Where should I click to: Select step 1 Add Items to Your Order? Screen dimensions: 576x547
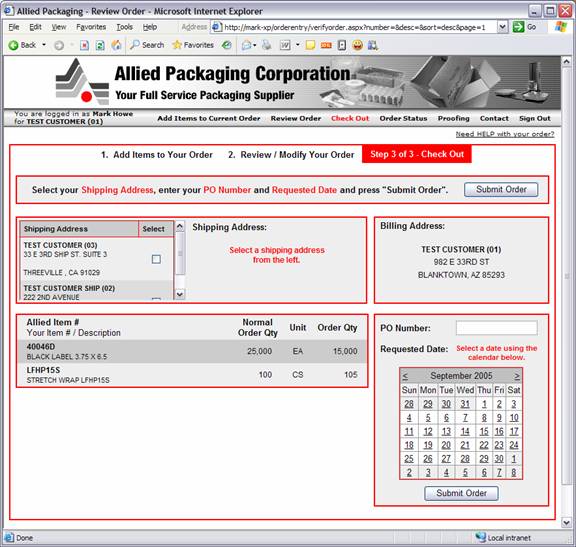pyautogui.click(x=157, y=155)
